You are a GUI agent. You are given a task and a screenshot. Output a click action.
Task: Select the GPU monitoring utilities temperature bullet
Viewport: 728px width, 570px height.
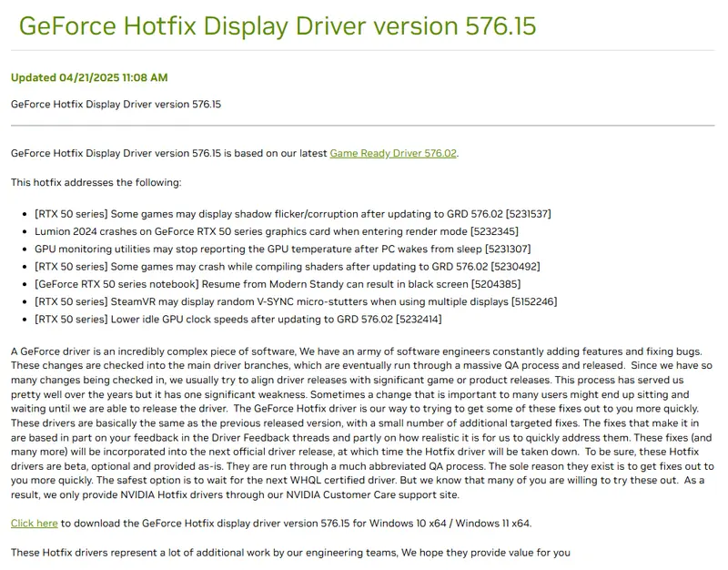tap(282, 249)
